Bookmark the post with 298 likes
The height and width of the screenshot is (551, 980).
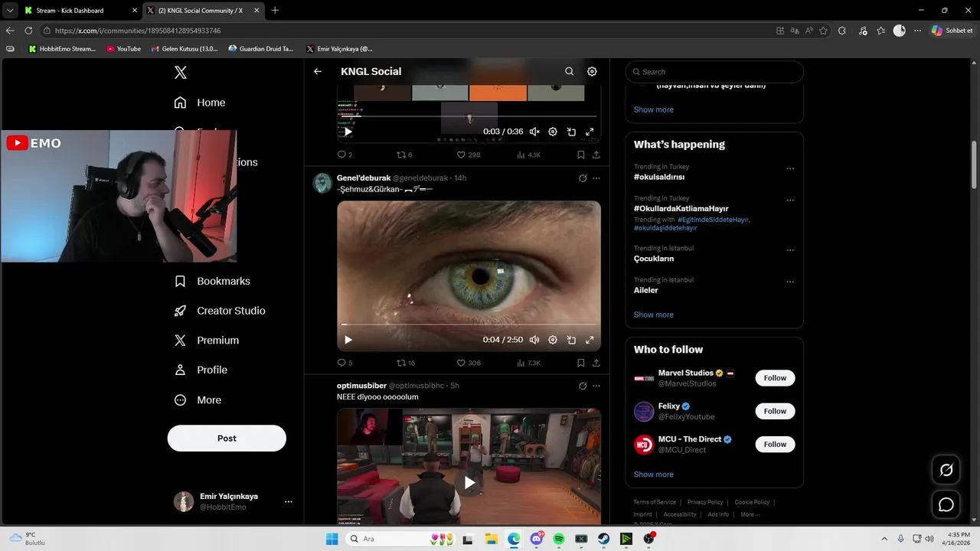pyautogui.click(x=581, y=155)
